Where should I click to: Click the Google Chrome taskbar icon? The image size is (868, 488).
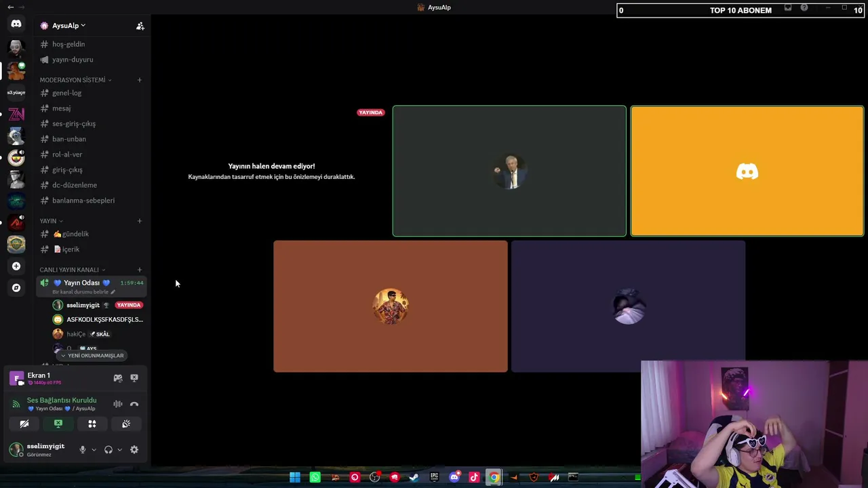tap(494, 477)
